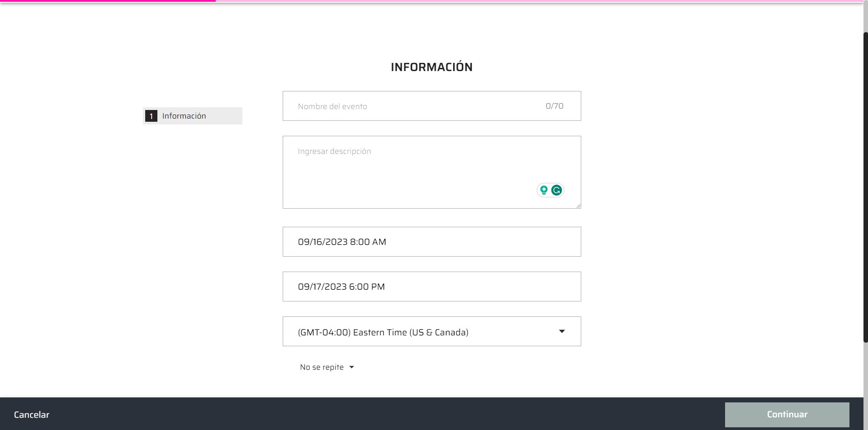Open the start date 09/16/2023 8:00 AM field

click(x=432, y=242)
